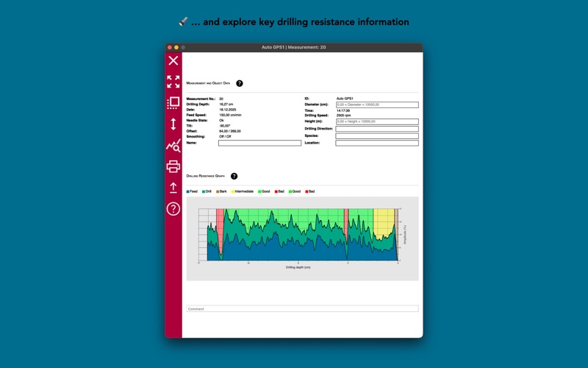Focus the Drilling Direction field
Image resolution: width=588 pixels, height=368 pixels.
click(377, 129)
